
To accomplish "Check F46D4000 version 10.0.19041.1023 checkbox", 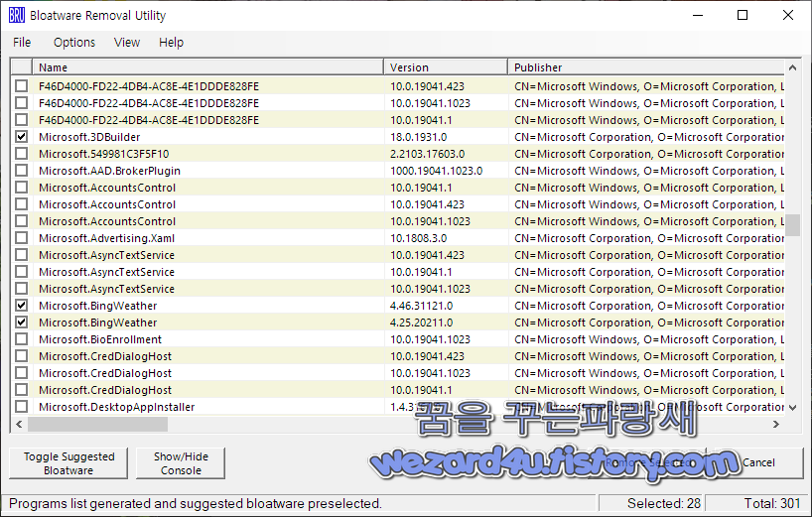I will coord(21,103).
